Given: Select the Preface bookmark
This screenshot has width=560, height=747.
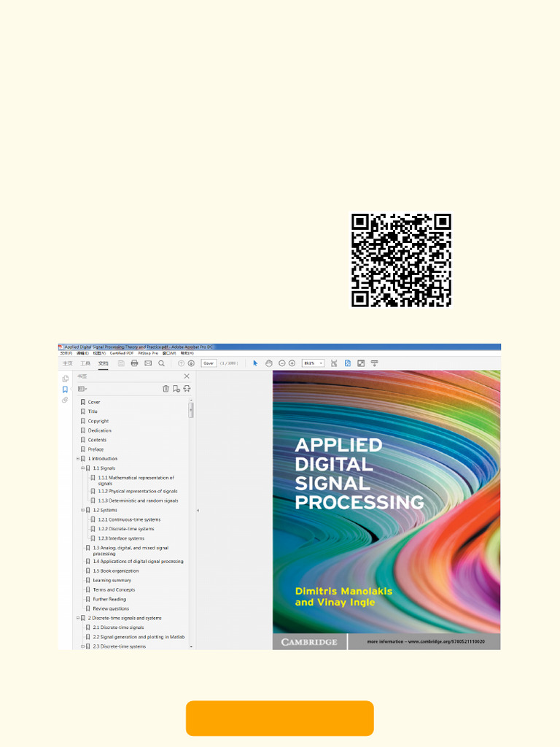Looking at the screenshot, I should (96, 449).
